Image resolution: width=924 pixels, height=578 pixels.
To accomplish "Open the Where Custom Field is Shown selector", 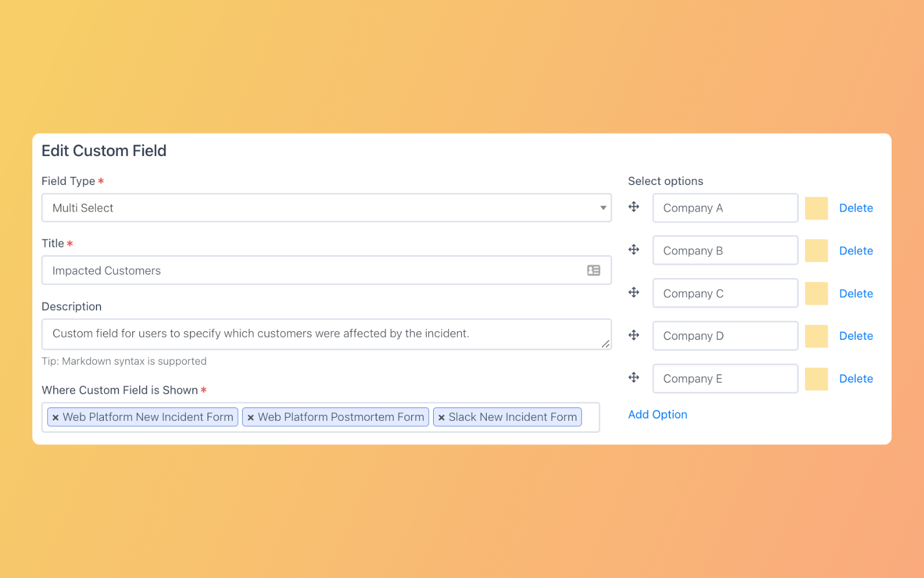I will tap(592, 417).
